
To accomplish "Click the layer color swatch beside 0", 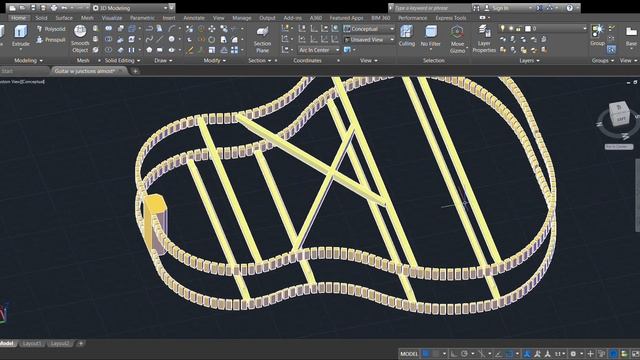I will [x=527, y=29].
